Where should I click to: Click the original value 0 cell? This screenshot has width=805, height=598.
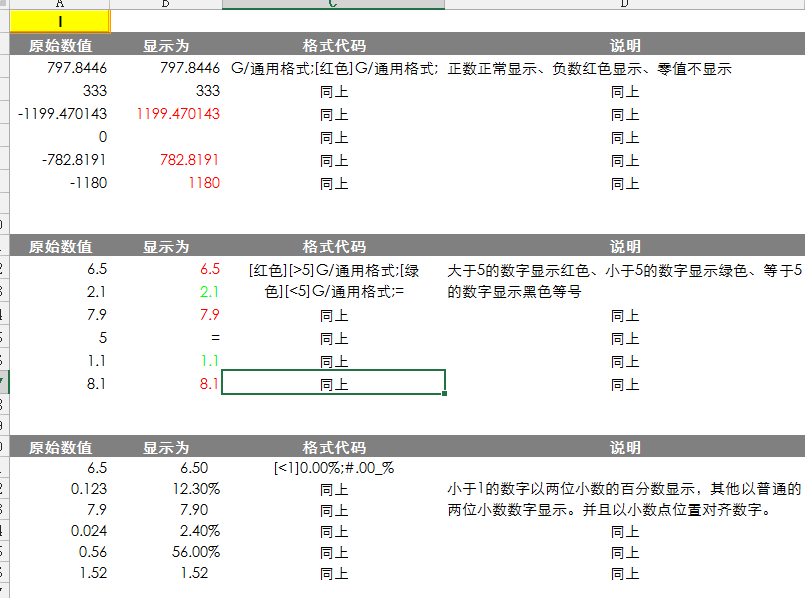click(x=103, y=137)
